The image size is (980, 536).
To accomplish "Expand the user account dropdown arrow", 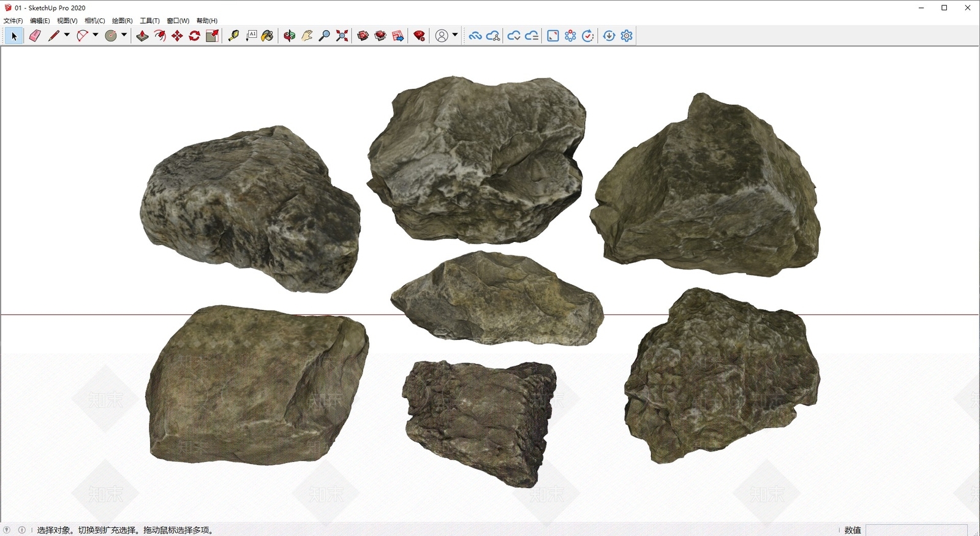I will click(x=454, y=35).
